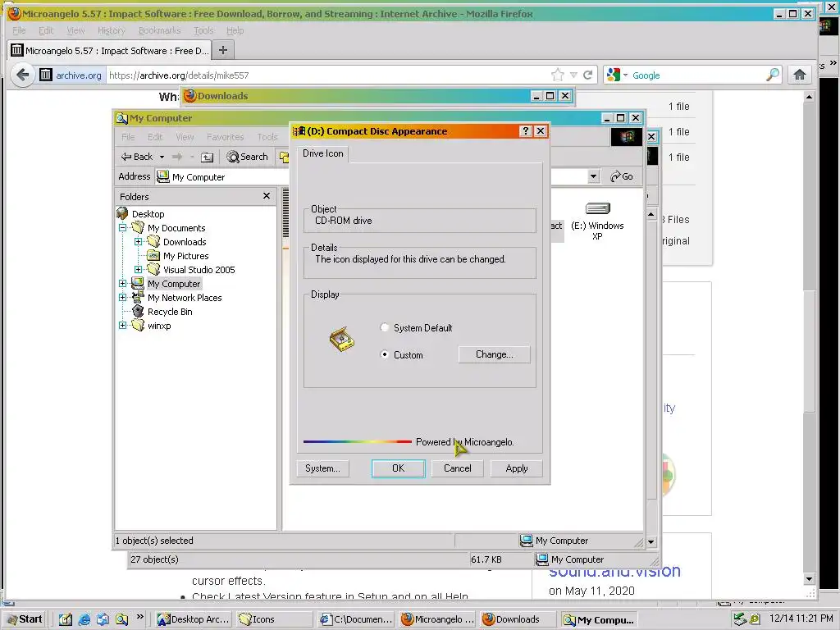The image size is (840, 630).
Task: Go Back in My Computer window
Action: (x=137, y=157)
